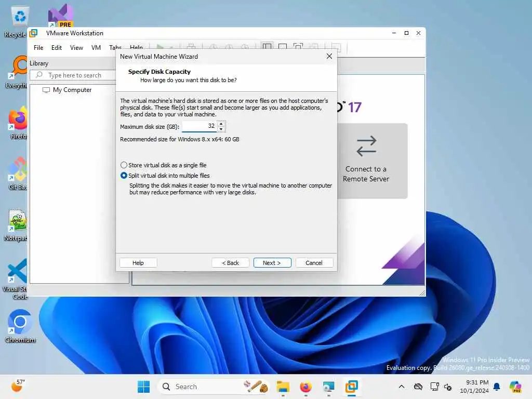Open the Visual Studio Preview desktop shortcut
This screenshot has height=399, width=532.
point(61,16)
